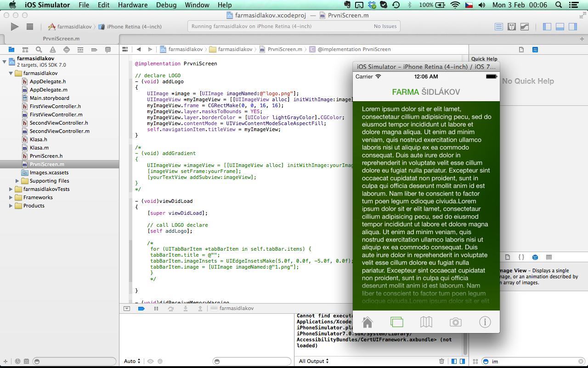This screenshot has width=588, height=368.
Task: Open the Auto variables scope dropdown
Action: pyautogui.click(x=132, y=362)
